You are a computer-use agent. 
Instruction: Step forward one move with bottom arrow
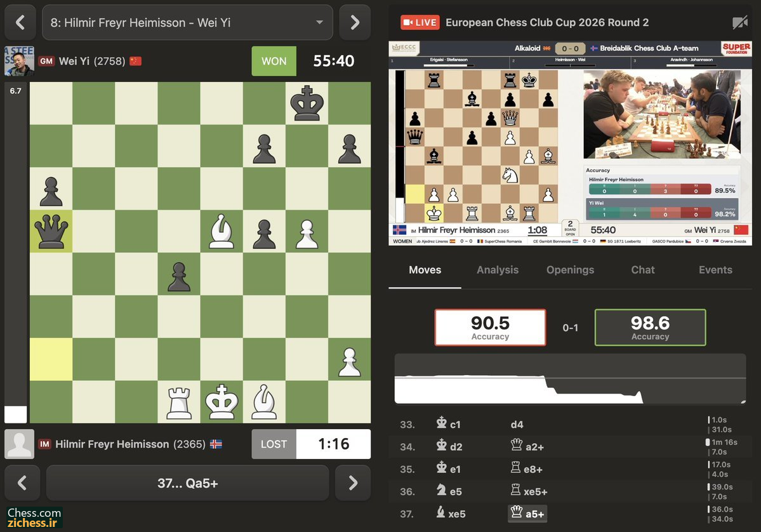point(353,483)
